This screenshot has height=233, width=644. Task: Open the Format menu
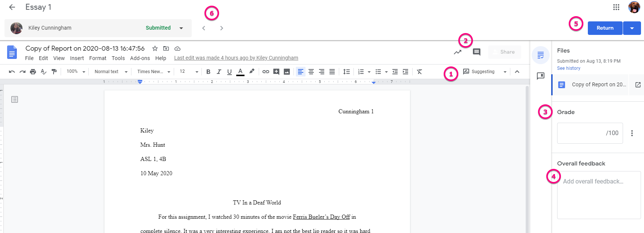pyautogui.click(x=98, y=58)
